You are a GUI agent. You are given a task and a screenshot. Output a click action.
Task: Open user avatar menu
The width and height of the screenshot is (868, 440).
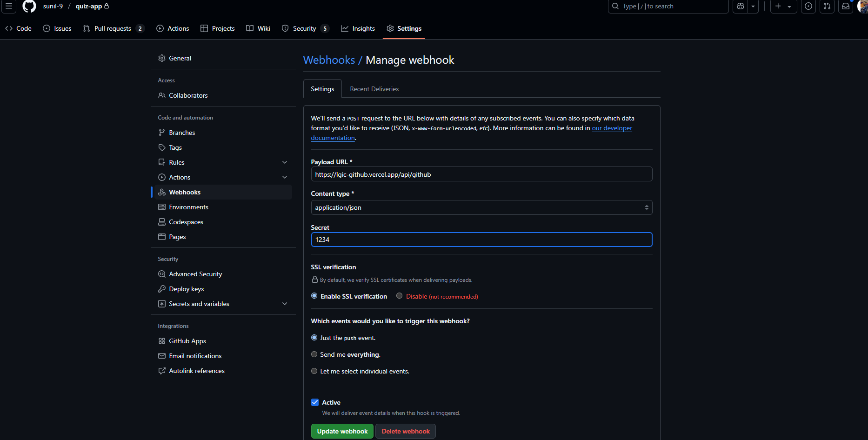(862, 6)
